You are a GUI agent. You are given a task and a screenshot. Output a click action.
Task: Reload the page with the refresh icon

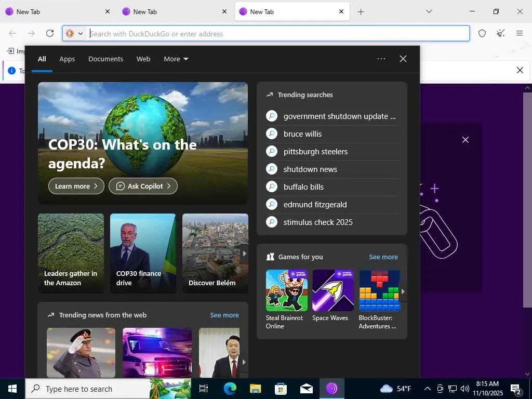[50, 33]
